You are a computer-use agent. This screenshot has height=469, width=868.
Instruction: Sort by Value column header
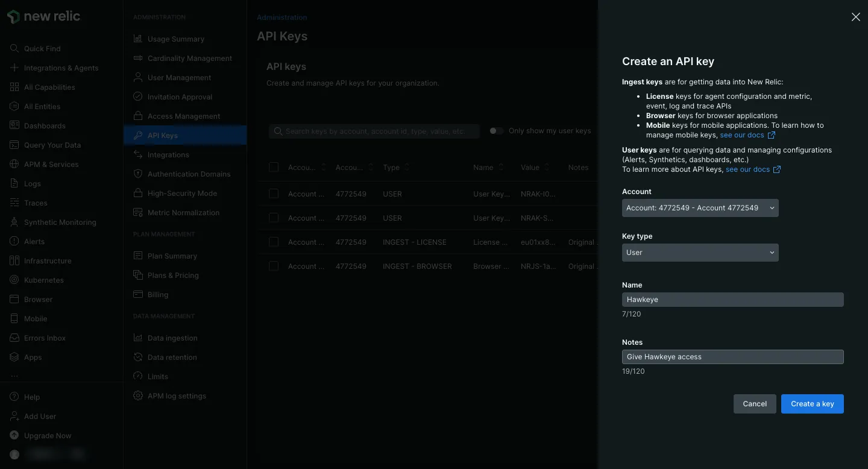coord(535,168)
